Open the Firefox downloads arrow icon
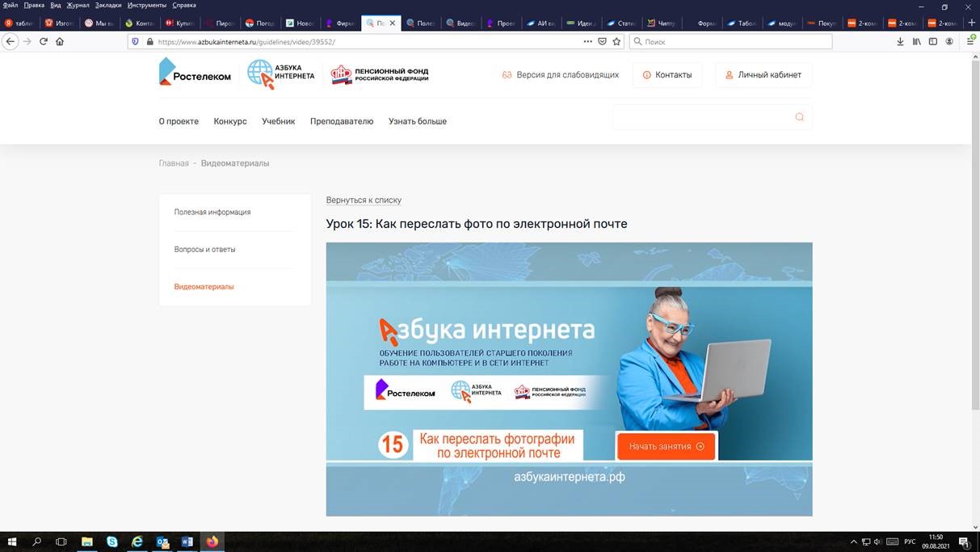This screenshot has width=980, height=552. click(901, 41)
